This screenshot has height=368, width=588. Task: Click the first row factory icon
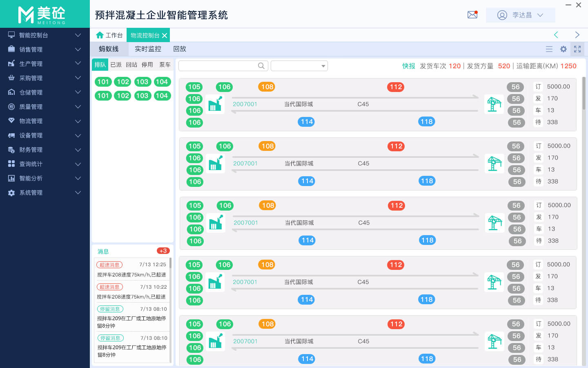[215, 104]
